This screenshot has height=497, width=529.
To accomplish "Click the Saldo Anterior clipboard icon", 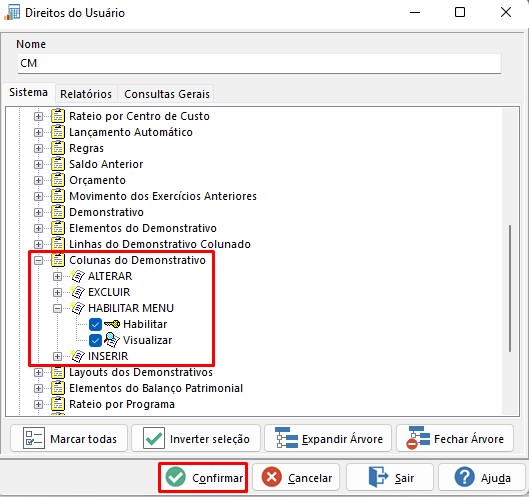I will click(x=58, y=164).
